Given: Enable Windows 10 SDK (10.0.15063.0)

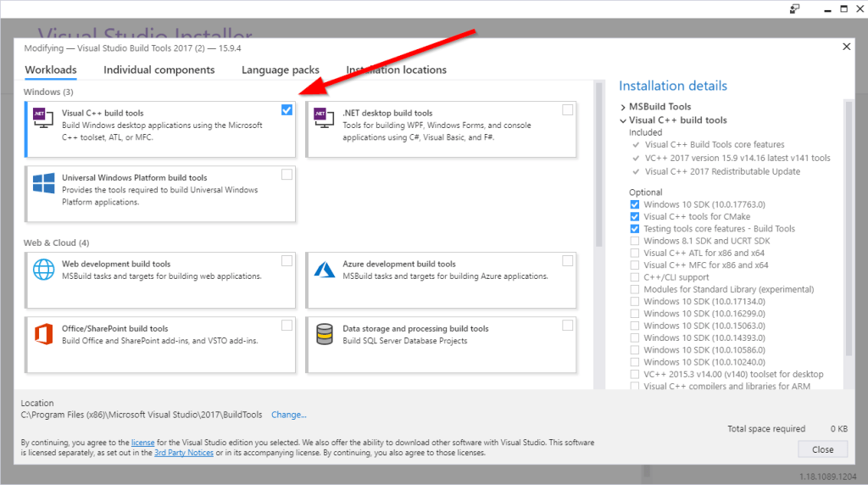Looking at the screenshot, I should (x=634, y=326).
